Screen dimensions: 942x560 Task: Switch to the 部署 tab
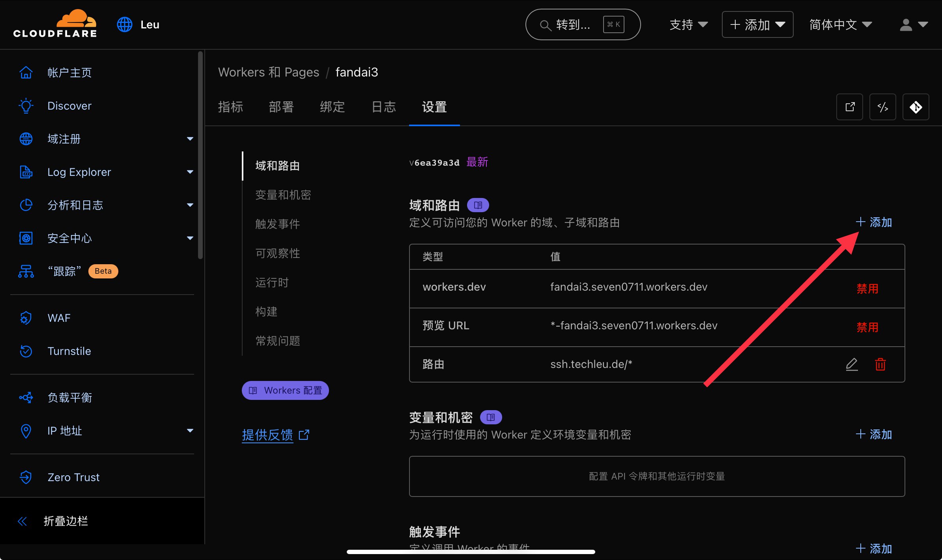[281, 107]
